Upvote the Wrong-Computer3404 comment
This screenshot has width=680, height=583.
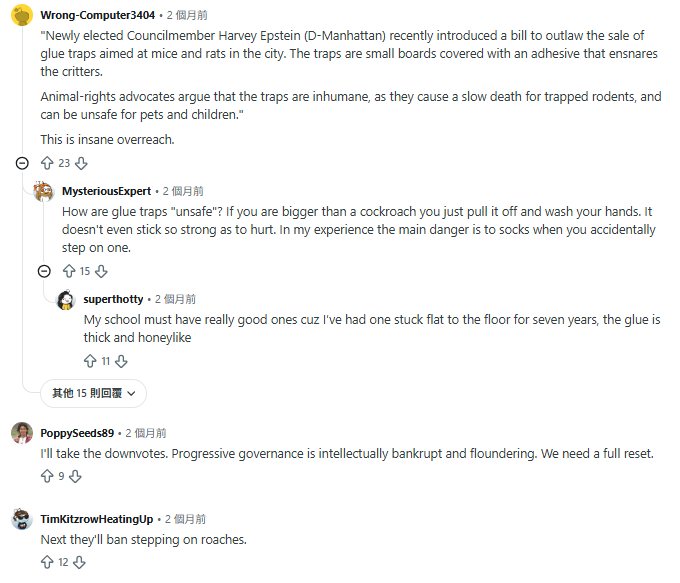click(x=47, y=164)
